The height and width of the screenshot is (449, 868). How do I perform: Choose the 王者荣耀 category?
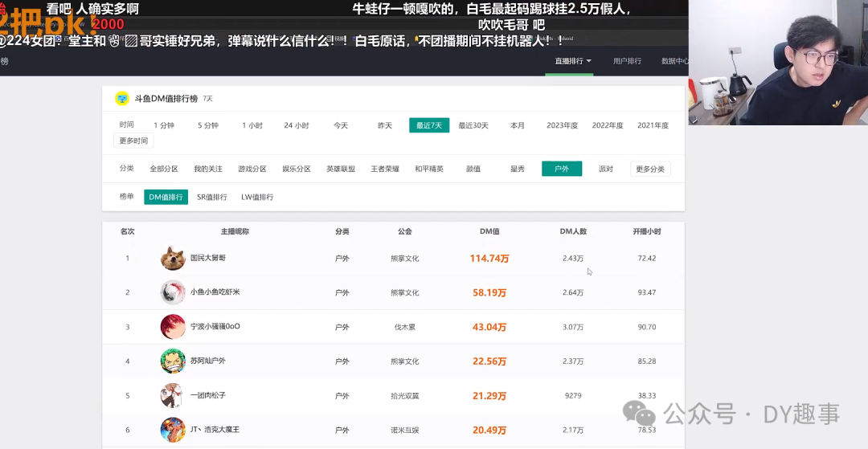tap(385, 169)
